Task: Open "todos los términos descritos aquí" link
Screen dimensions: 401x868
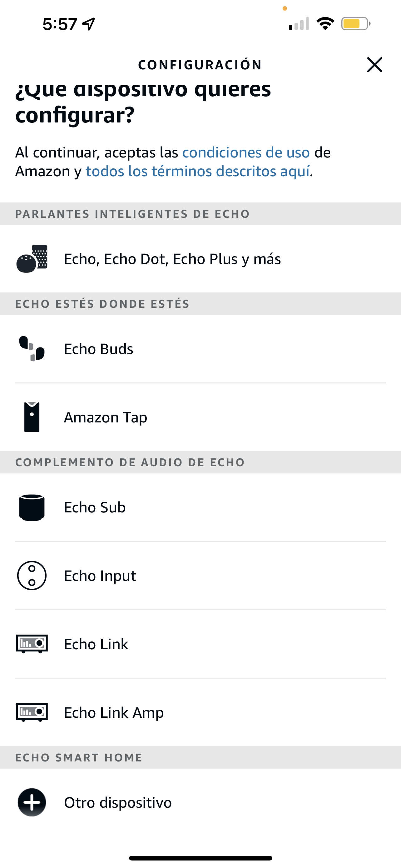Action: (x=198, y=172)
